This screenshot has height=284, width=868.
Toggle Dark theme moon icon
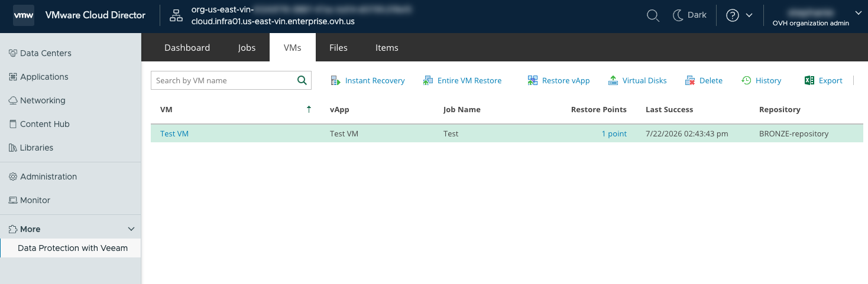[679, 15]
